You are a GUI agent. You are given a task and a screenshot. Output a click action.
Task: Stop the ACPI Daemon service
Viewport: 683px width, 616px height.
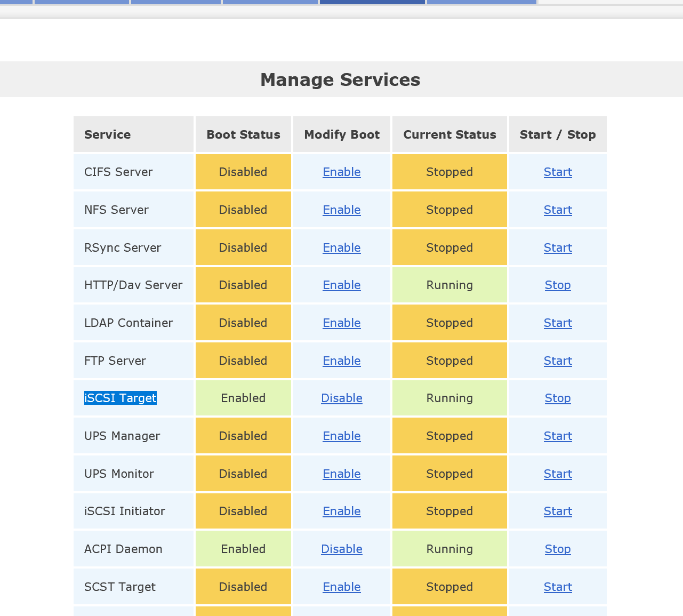click(x=558, y=549)
